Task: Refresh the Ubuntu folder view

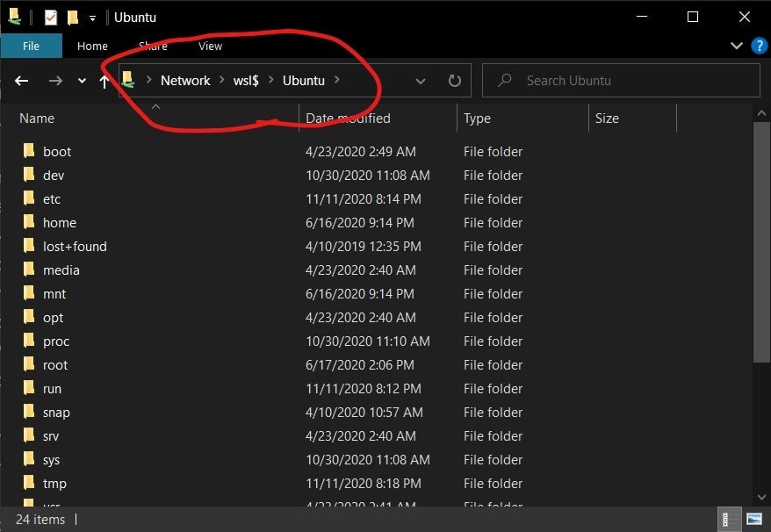Action: [x=454, y=81]
